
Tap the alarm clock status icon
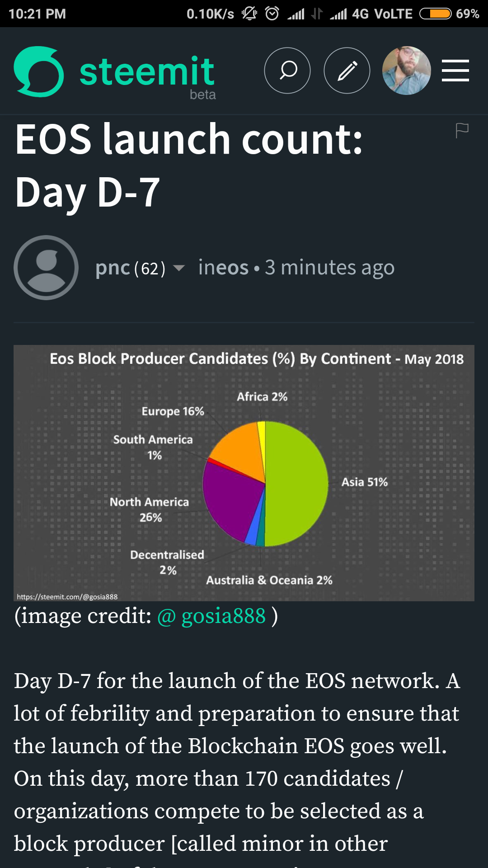272,14
